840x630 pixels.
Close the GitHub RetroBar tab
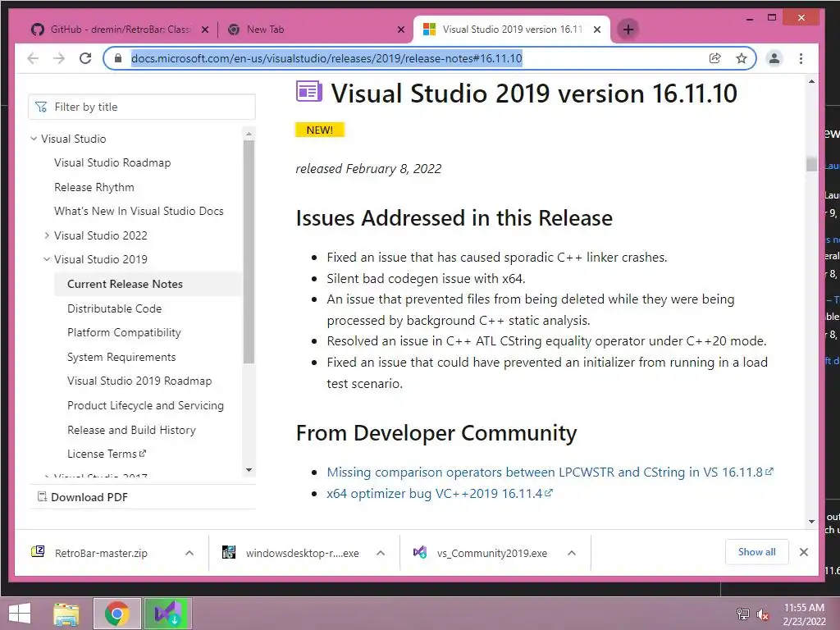pyautogui.click(x=204, y=30)
